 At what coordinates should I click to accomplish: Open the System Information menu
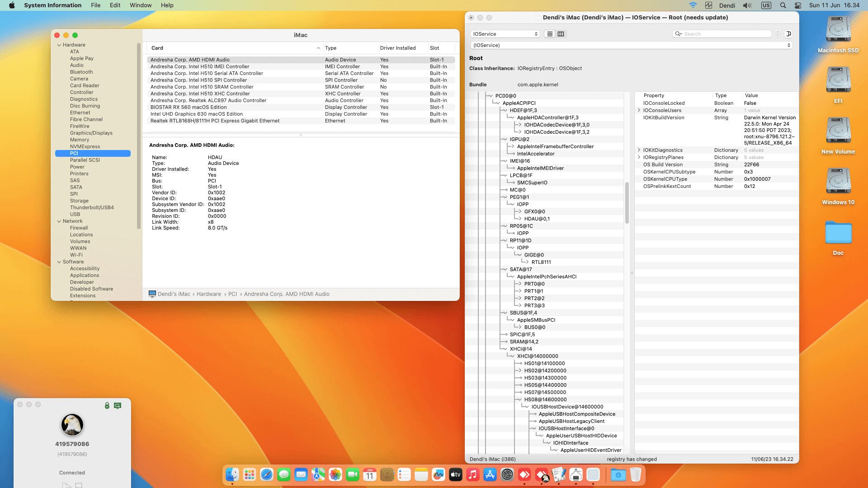coord(53,5)
